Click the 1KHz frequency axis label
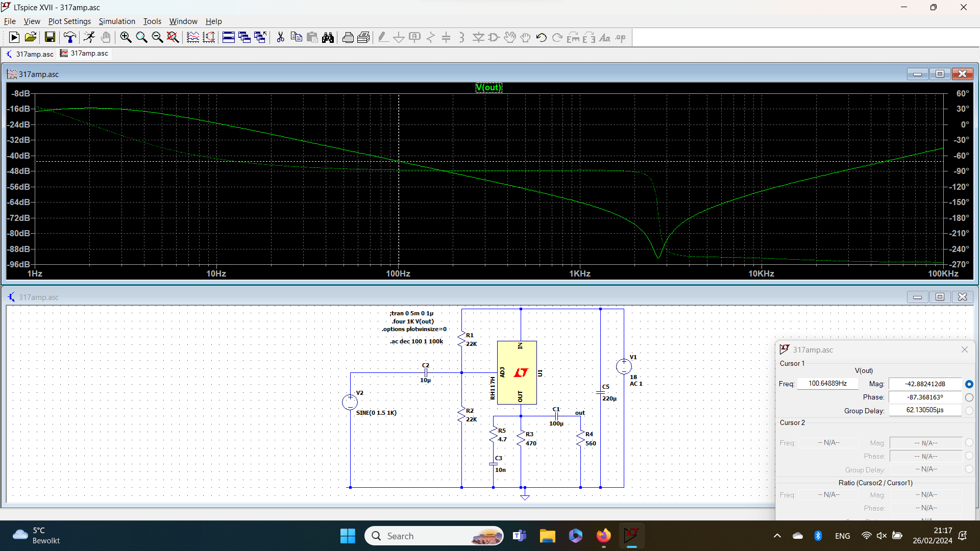This screenshot has width=980, height=551. coord(580,273)
